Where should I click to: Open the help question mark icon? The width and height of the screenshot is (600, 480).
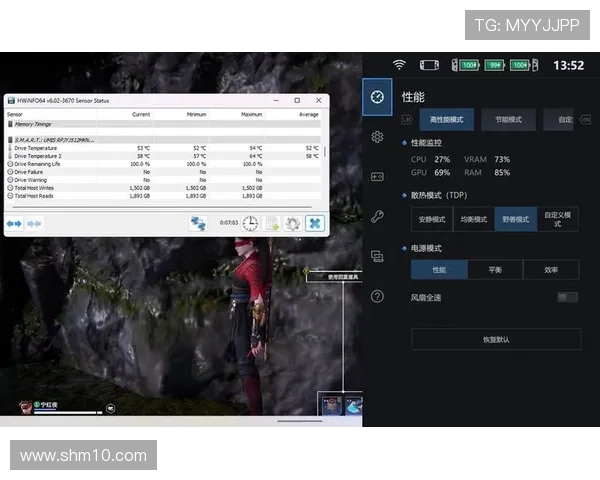pos(377,296)
